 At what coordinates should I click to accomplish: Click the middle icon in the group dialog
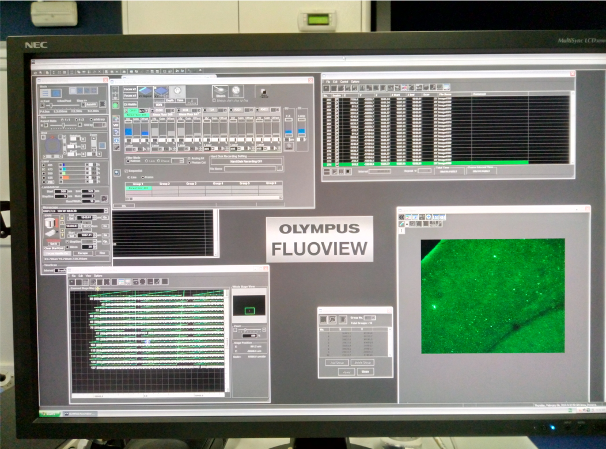(x=332, y=319)
